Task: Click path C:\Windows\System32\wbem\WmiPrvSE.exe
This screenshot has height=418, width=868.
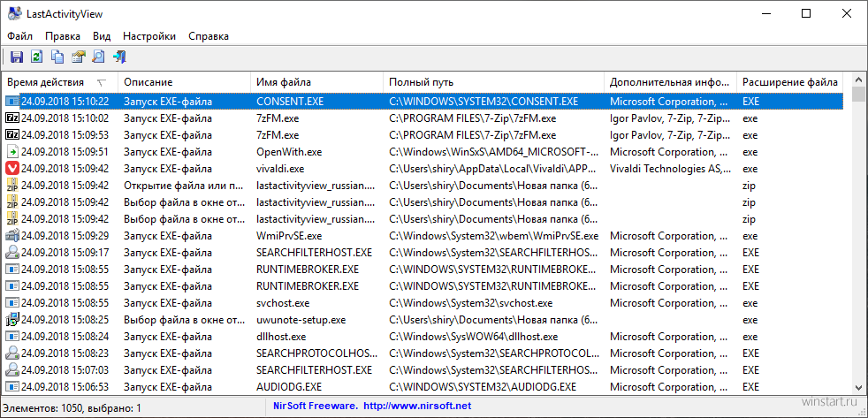Action: pyautogui.click(x=493, y=236)
